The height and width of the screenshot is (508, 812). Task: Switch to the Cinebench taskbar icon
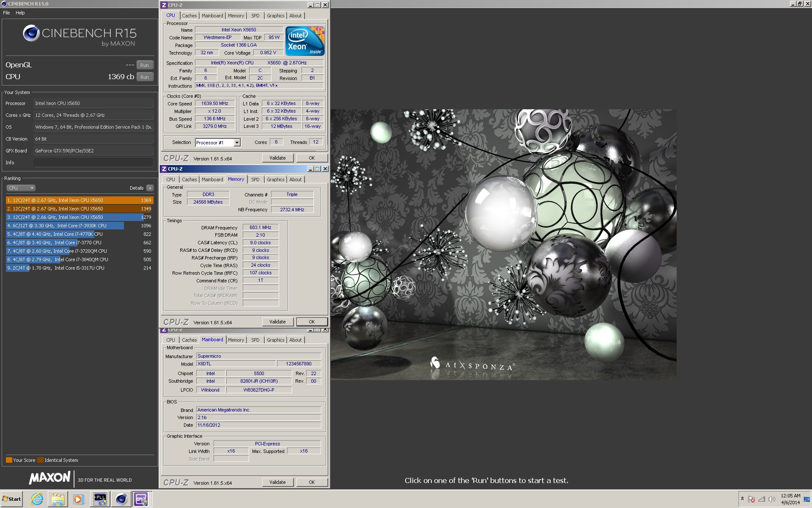[121, 499]
